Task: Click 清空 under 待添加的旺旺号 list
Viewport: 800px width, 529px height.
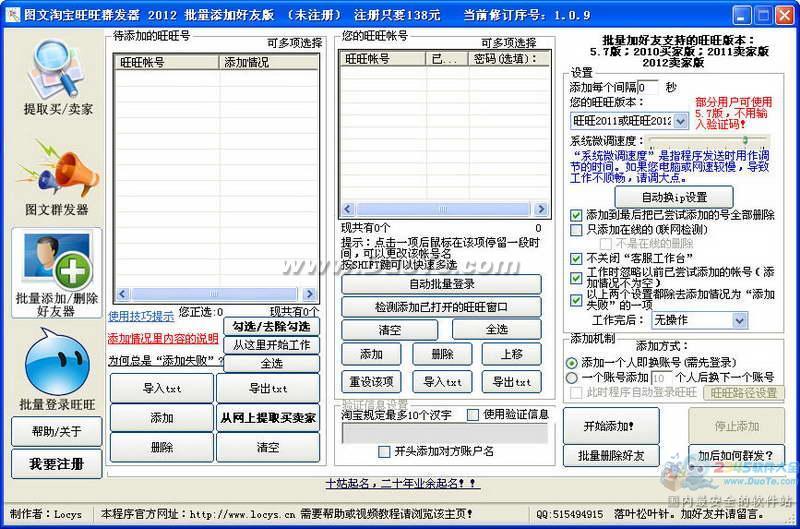Action: (268, 447)
